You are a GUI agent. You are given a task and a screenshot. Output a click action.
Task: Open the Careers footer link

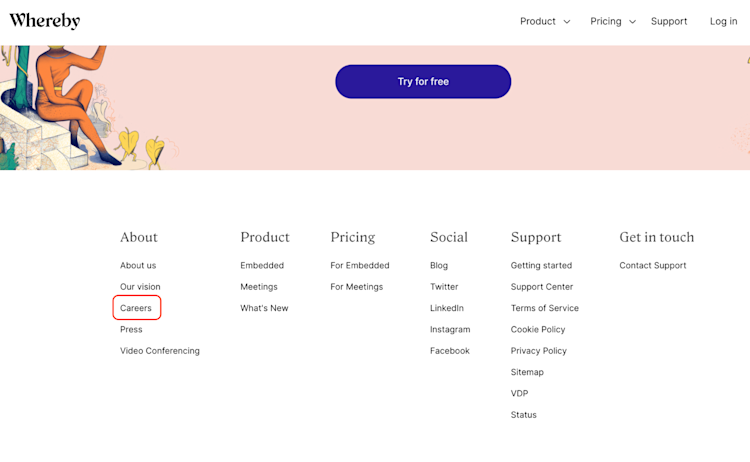(136, 308)
